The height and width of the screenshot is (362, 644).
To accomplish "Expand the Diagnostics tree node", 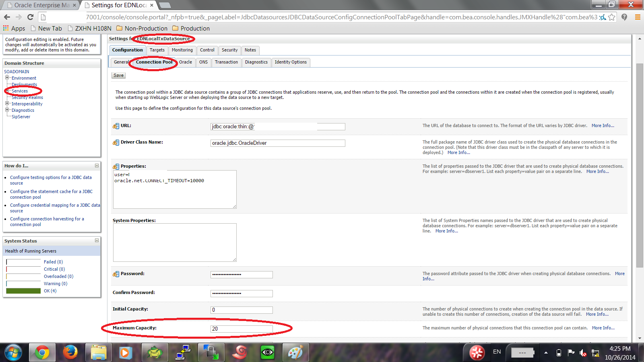I will tap(7, 110).
